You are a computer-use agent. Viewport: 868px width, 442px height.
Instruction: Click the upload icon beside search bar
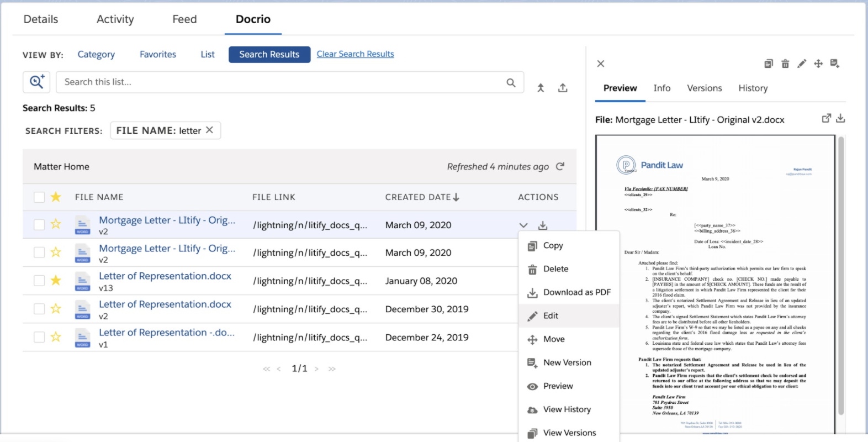coord(563,88)
